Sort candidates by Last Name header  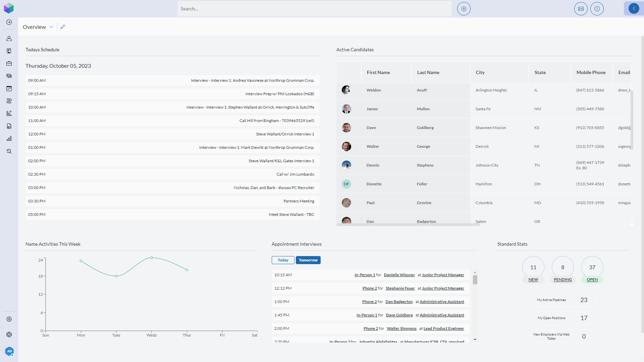(x=428, y=72)
